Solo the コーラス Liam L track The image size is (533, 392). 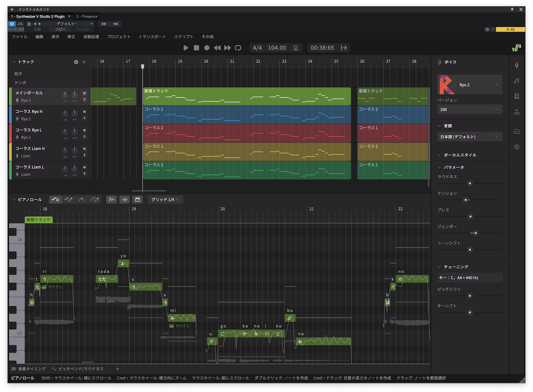point(84,174)
